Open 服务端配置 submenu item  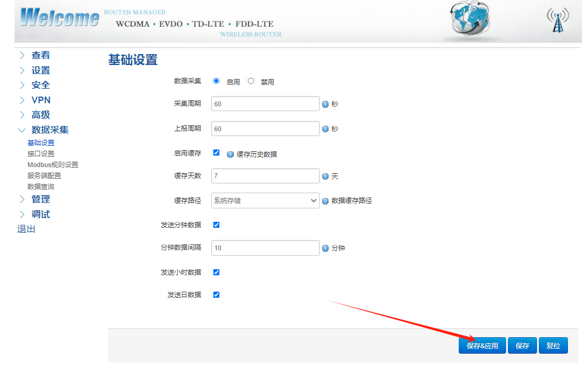44,176
